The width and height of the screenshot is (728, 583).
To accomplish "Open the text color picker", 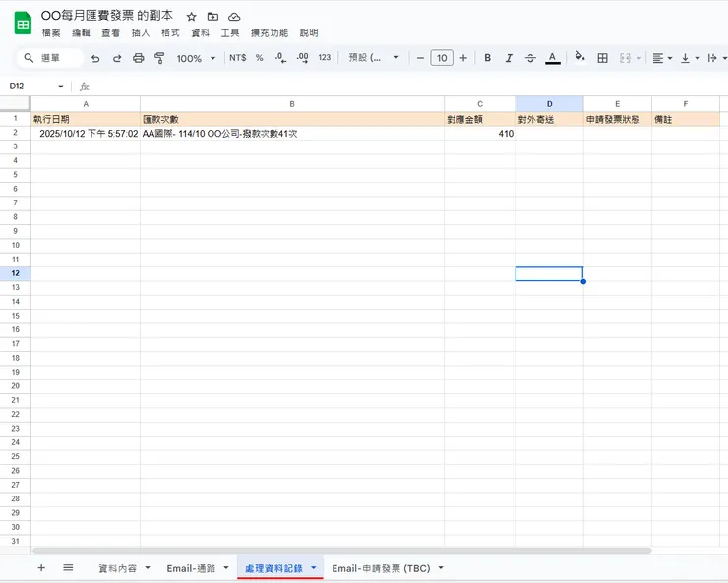I will (x=552, y=58).
